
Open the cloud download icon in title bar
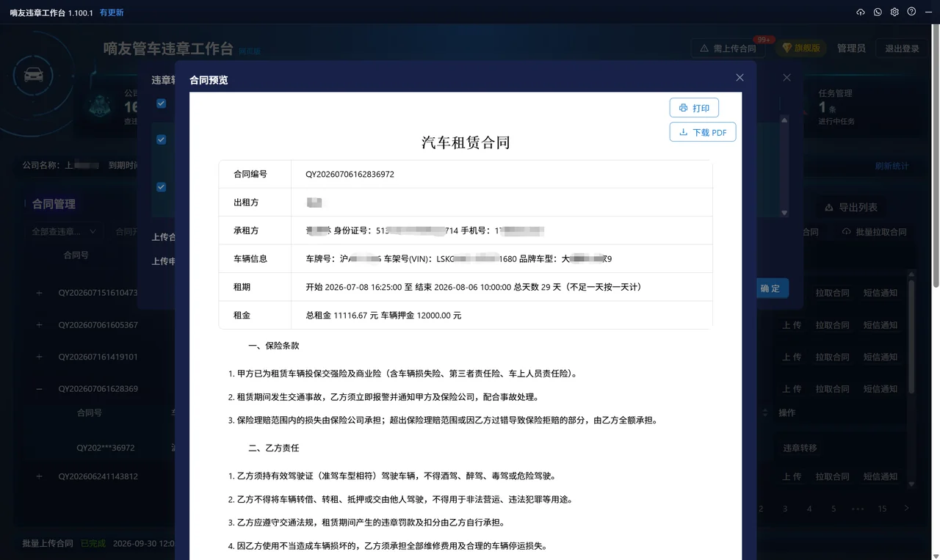point(861,12)
